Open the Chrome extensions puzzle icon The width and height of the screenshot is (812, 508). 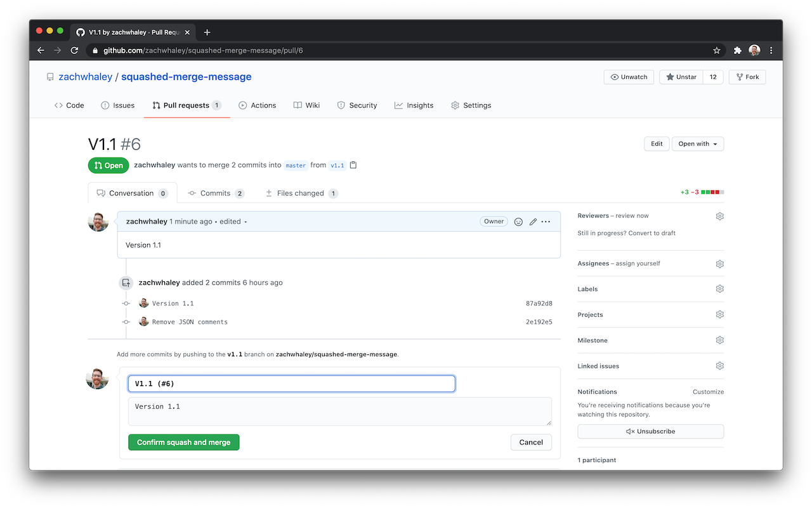738,50
